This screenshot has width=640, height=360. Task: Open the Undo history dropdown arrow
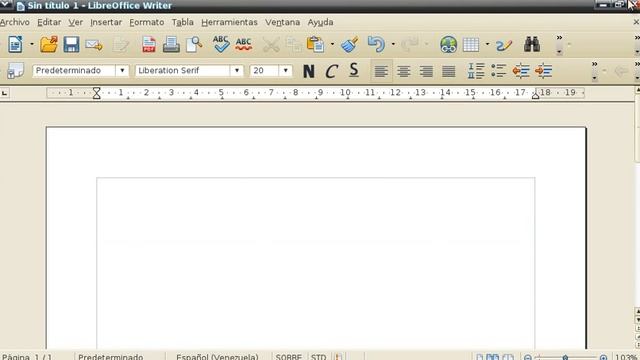click(393, 44)
